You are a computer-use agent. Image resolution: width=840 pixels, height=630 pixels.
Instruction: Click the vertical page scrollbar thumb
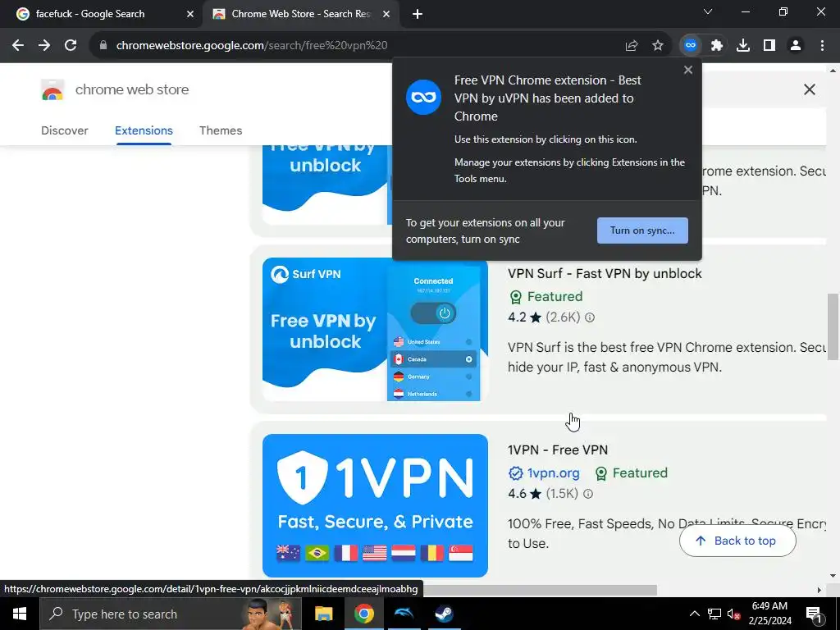click(832, 326)
